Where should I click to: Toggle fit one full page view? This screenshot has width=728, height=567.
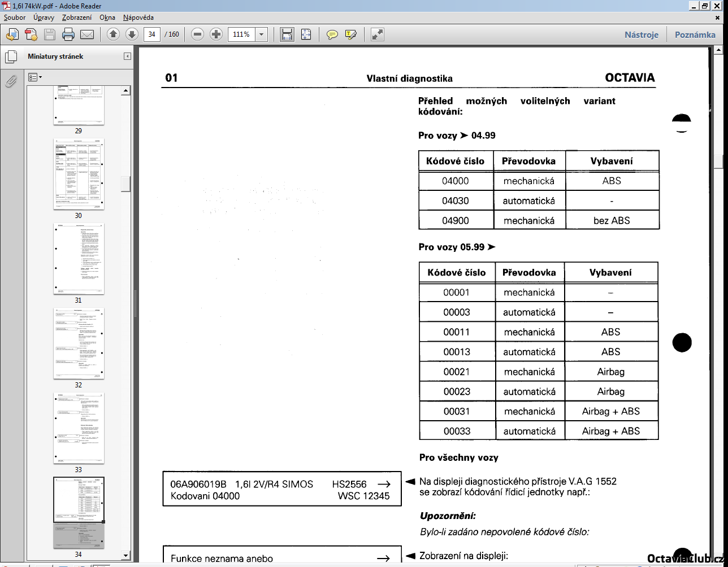click(306, 34)
